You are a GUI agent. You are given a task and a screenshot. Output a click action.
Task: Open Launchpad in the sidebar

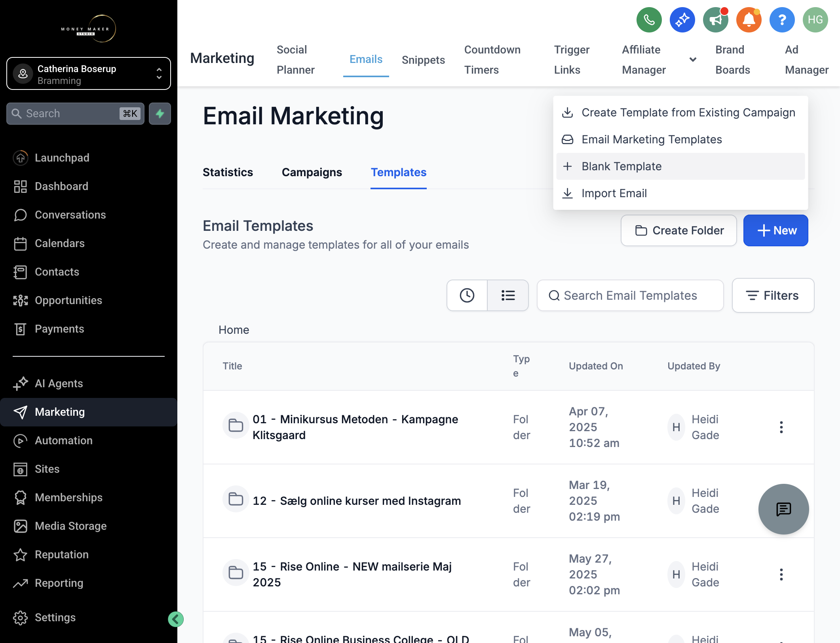[89, 158]
